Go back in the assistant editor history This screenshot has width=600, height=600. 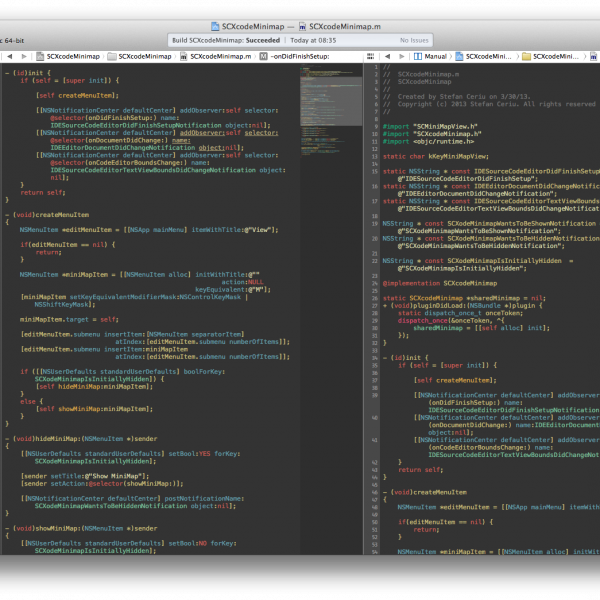(387, 56)
